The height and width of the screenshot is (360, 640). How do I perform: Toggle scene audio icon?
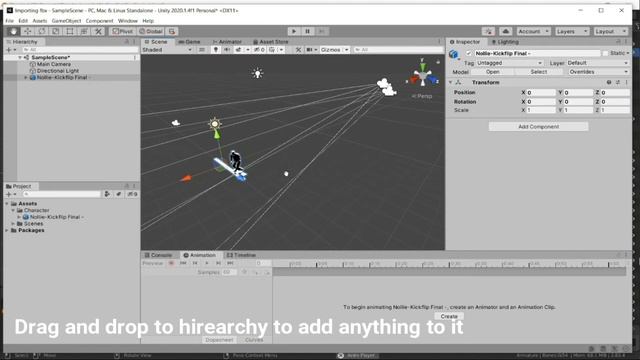point(227,50)
